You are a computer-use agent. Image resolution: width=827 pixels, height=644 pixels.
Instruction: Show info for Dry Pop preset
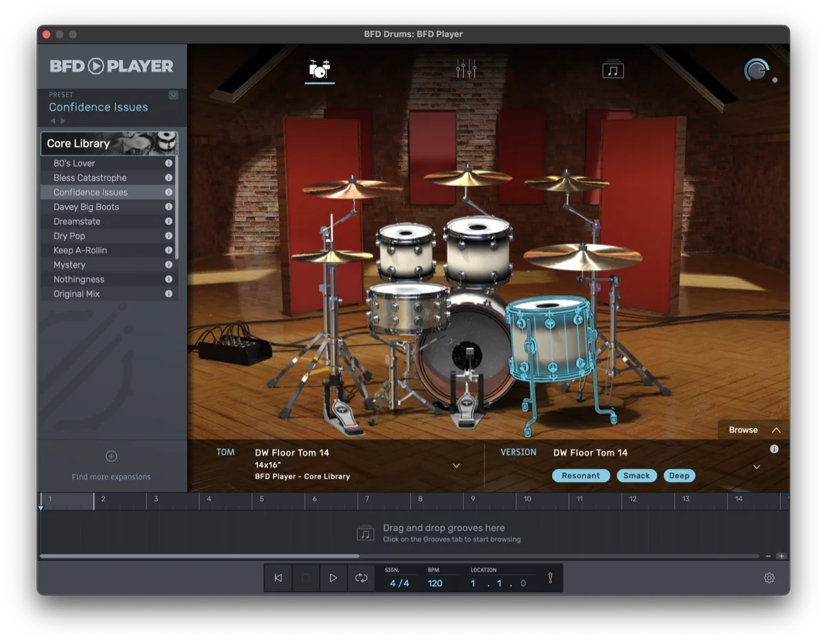[168, 236]
